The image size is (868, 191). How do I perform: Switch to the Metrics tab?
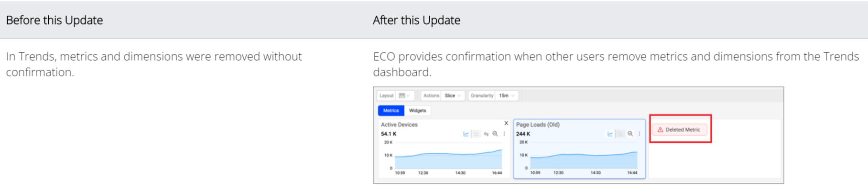coord(391,111)
